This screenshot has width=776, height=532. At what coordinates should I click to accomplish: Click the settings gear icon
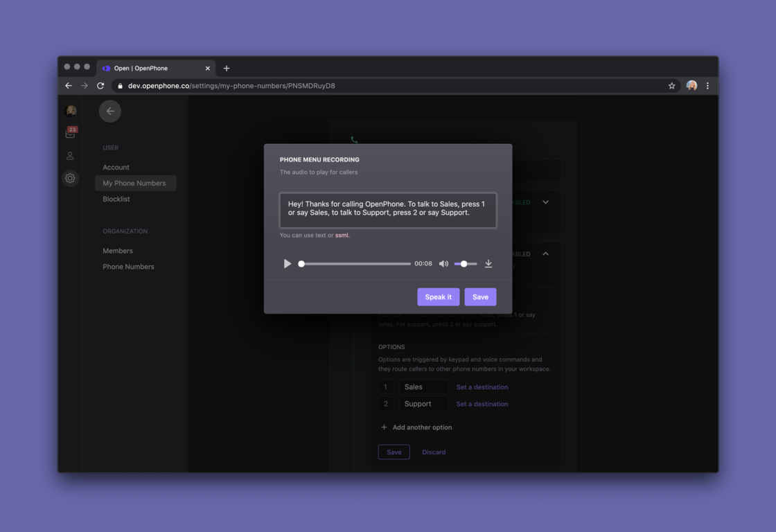(70, 178)
